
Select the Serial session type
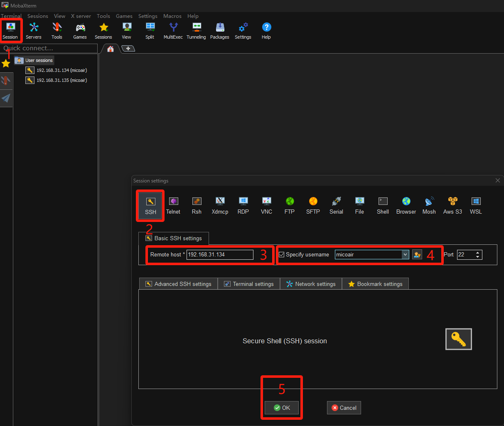[336, 205]
